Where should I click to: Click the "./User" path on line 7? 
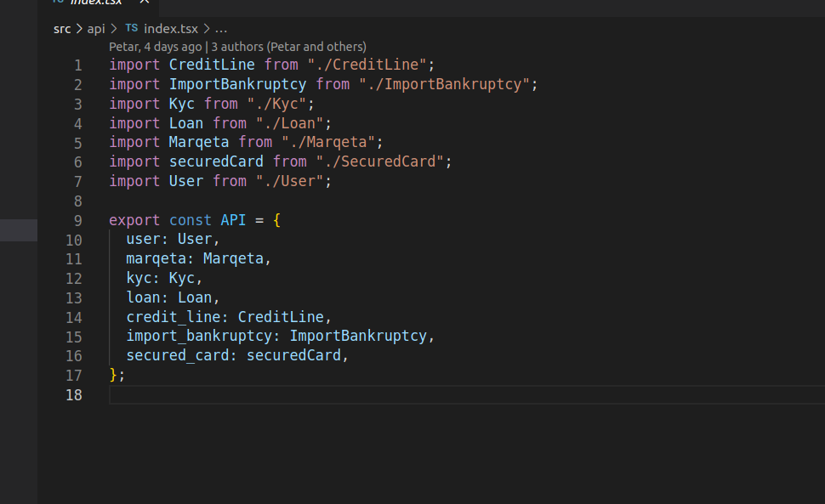click(x=289, y=181)
